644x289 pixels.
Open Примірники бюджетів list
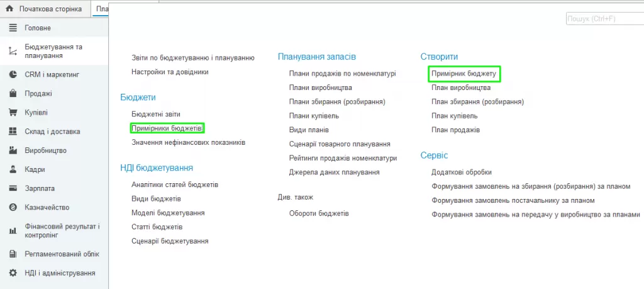tap(167, 128)
